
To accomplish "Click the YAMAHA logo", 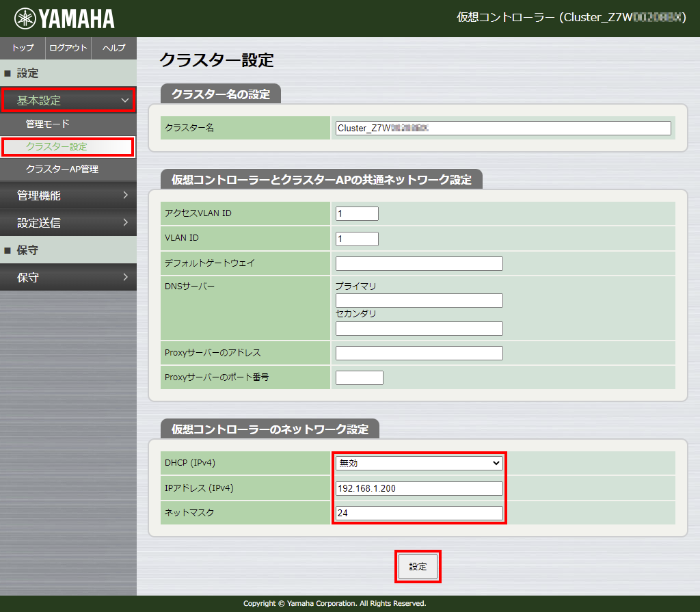I will click(x=65, y=18).
